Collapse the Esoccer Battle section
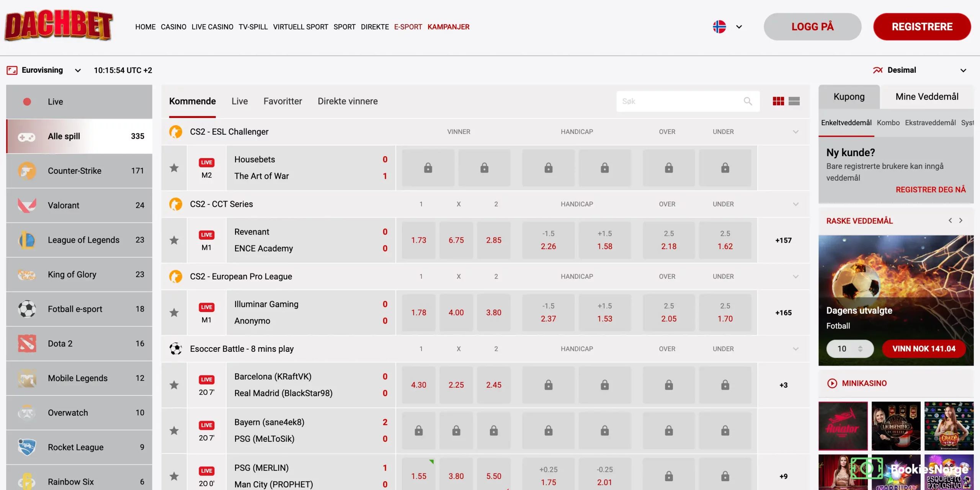The width and height of the screenshot is (980, 490). pos(796,349)
